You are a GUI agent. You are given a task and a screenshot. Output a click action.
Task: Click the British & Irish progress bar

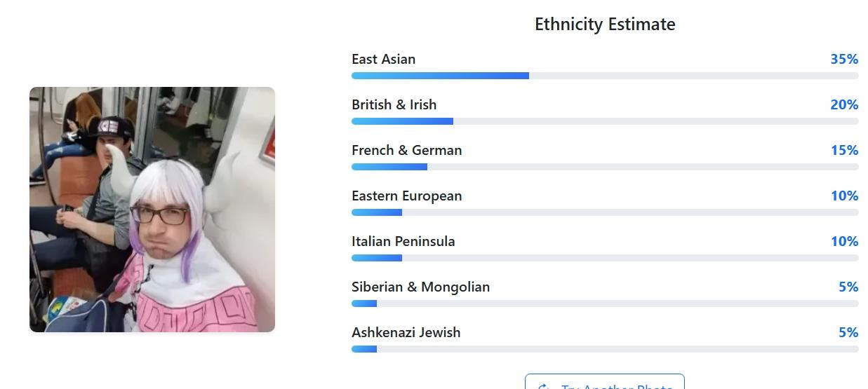[605, 121]
